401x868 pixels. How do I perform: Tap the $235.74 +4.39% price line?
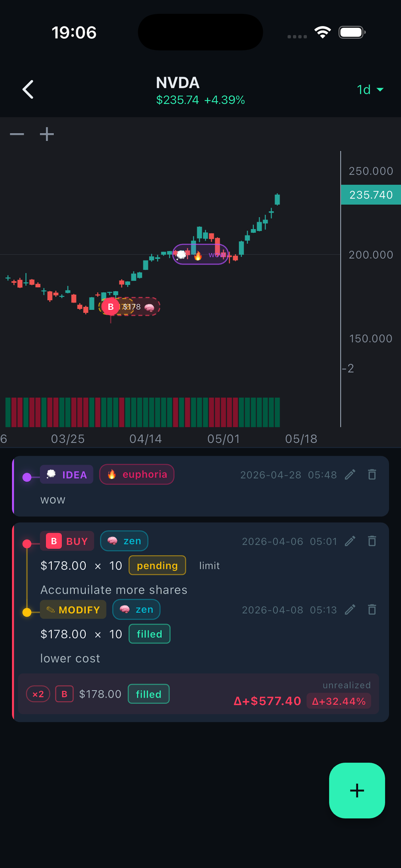click(x=200, y=100)
